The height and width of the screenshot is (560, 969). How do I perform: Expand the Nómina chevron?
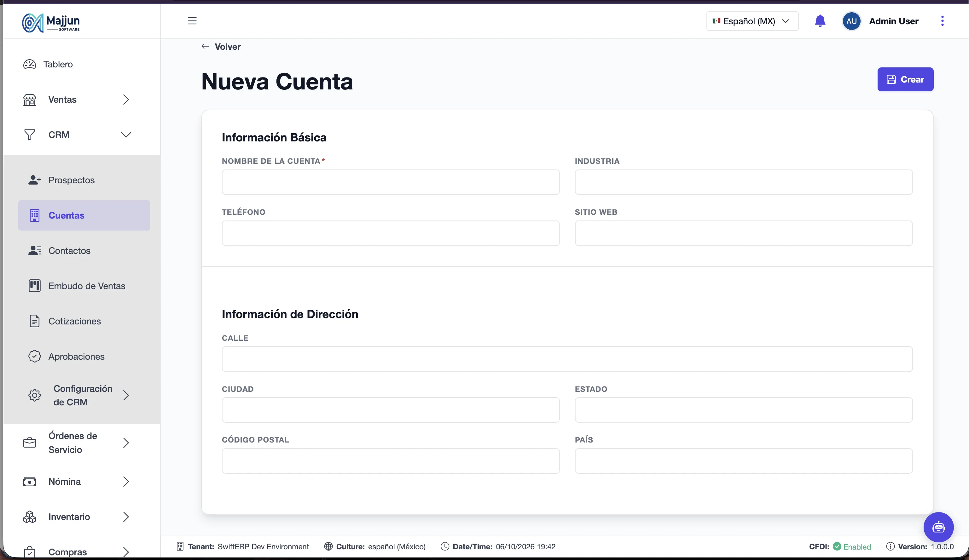(x=126, y=482)
